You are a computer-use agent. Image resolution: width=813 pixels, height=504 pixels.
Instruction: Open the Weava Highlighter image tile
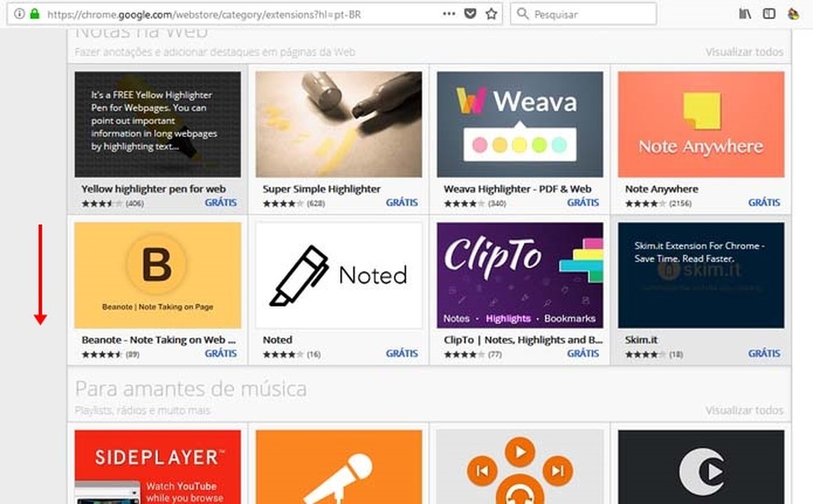(520, 125)
